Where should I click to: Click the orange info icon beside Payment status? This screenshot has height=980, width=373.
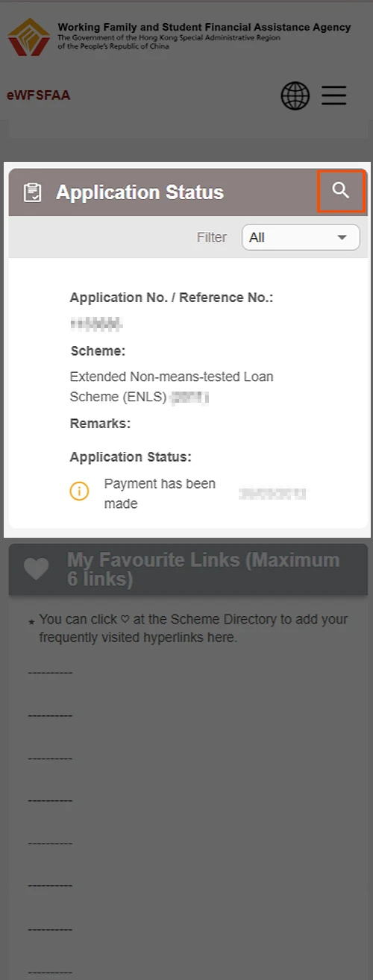click(79, 491)
